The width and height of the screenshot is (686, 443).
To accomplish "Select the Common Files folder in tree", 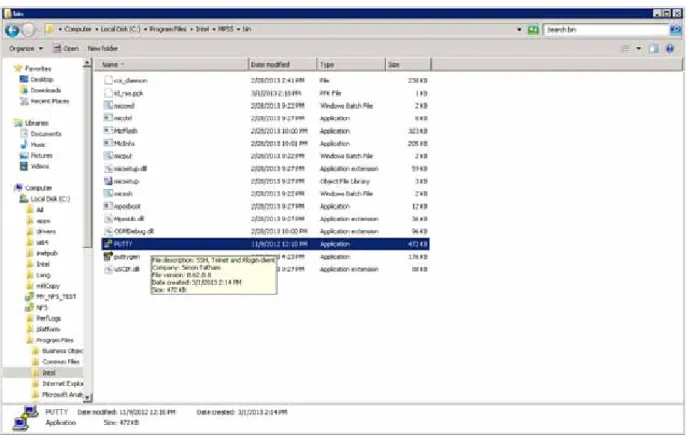I will (x=61, y=362).
